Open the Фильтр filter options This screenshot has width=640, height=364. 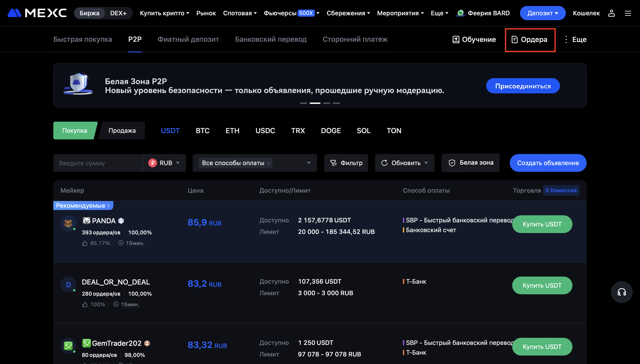[x=346, y=163]
